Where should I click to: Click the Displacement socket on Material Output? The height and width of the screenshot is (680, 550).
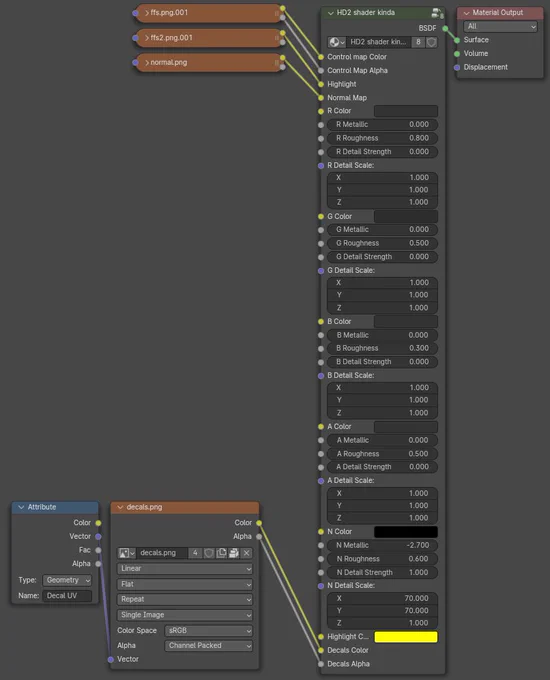tap(457, 67)
